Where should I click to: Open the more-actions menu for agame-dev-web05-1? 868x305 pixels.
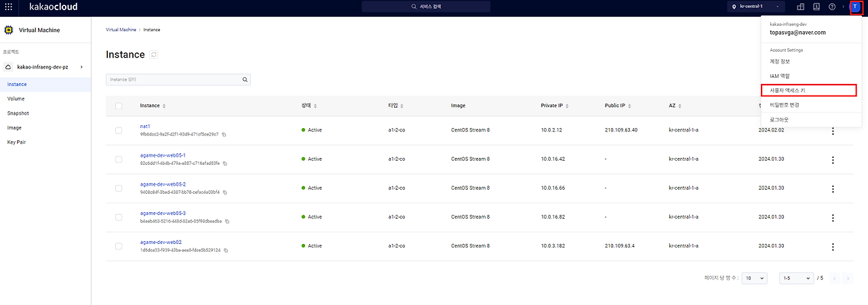coord(833,160)
